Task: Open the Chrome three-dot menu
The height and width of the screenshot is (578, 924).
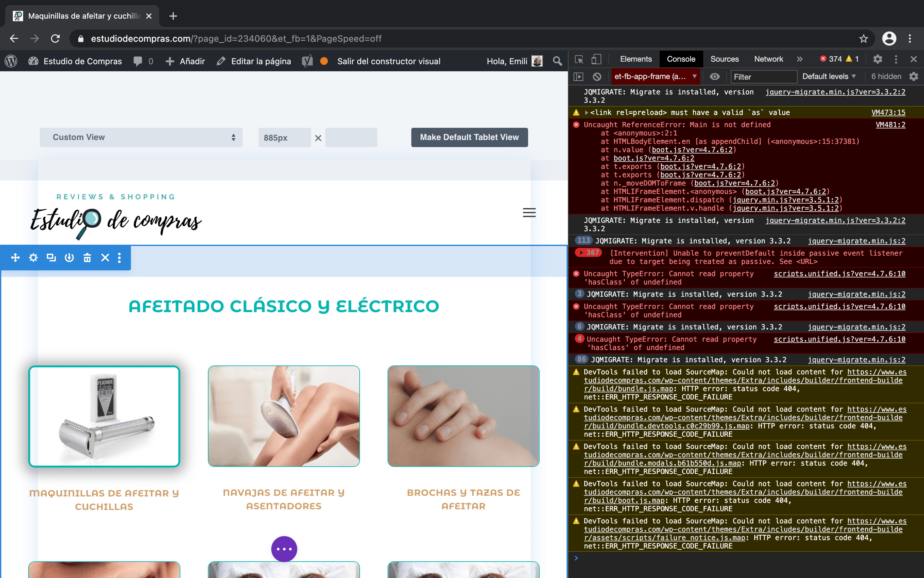Action: [x=910, y=39]
